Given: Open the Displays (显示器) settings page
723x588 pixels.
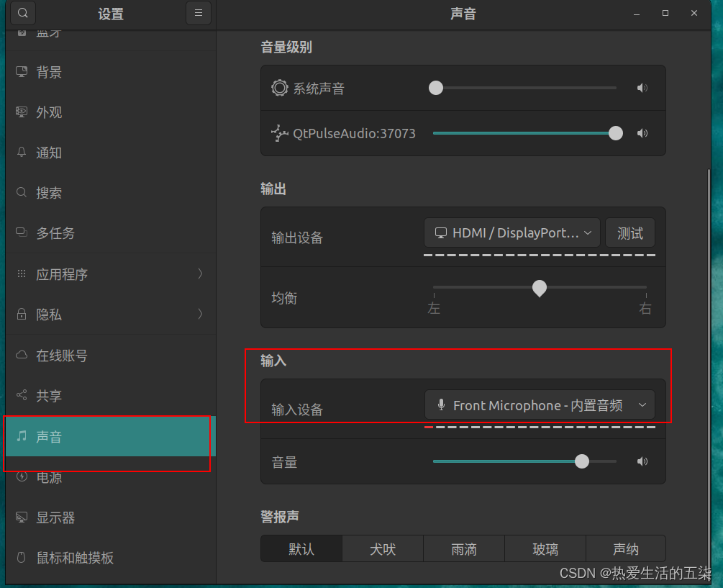Looking at the screenshot, I should [x=111, y=517].
